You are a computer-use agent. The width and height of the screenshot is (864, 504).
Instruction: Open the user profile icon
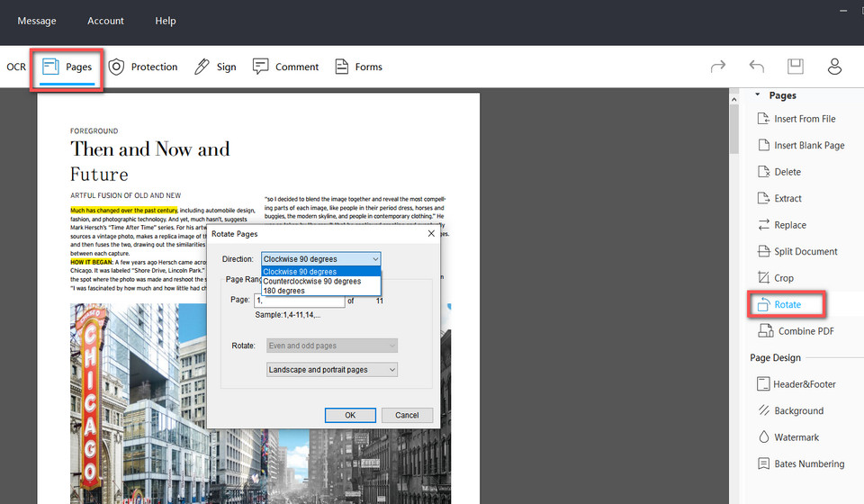(x=835, y=66)
